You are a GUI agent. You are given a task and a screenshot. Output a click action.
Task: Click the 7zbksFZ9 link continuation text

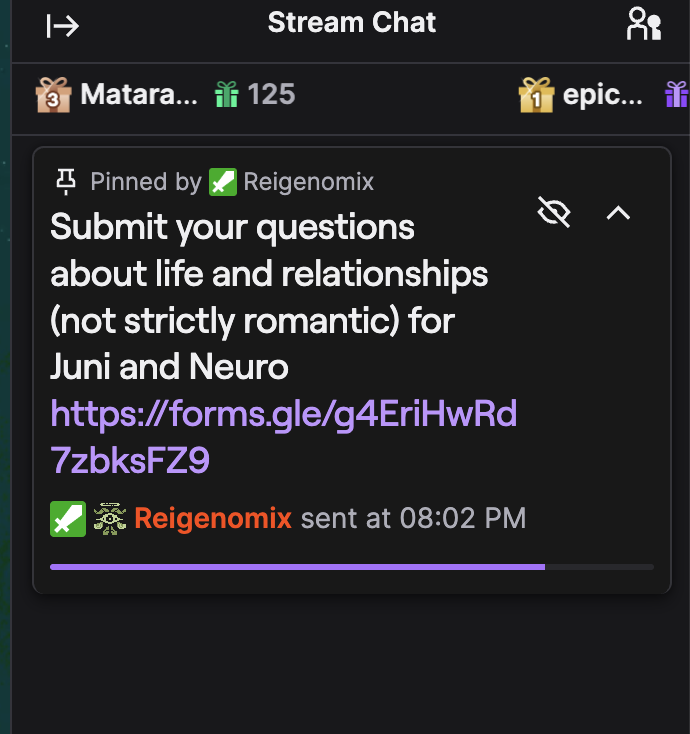(130, 461)
